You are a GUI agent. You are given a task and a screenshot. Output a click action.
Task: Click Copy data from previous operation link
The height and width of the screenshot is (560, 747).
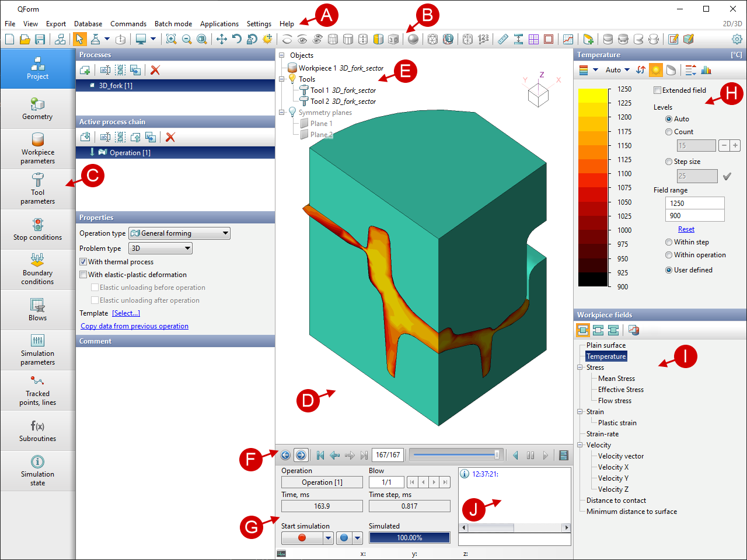click(x=134, y=326)
